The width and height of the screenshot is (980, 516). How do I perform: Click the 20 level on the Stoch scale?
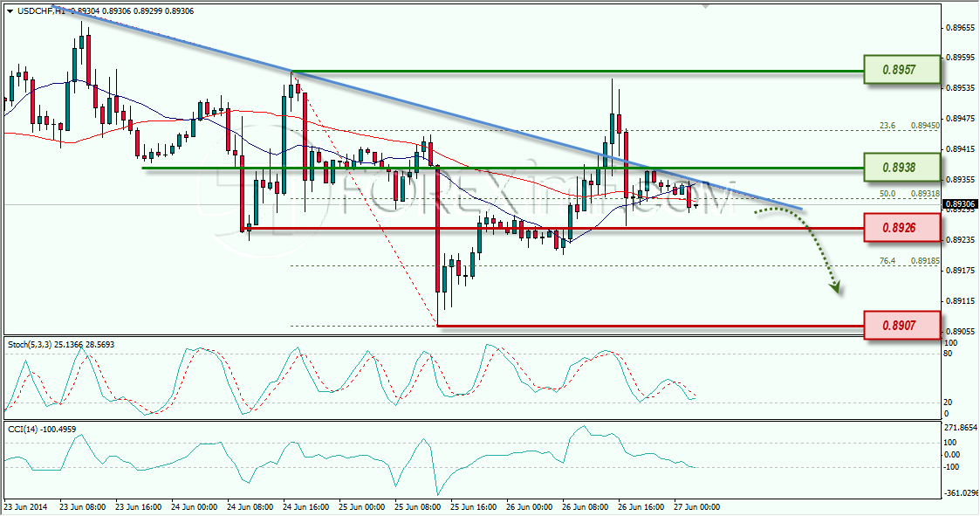pyautogui.click(x=948, y=402)
